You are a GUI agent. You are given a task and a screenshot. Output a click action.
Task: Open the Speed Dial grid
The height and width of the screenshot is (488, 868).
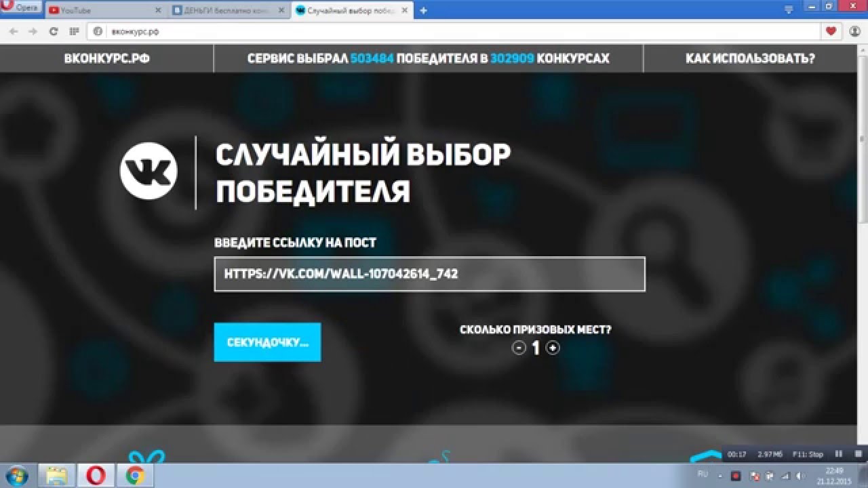click(75, 31)
